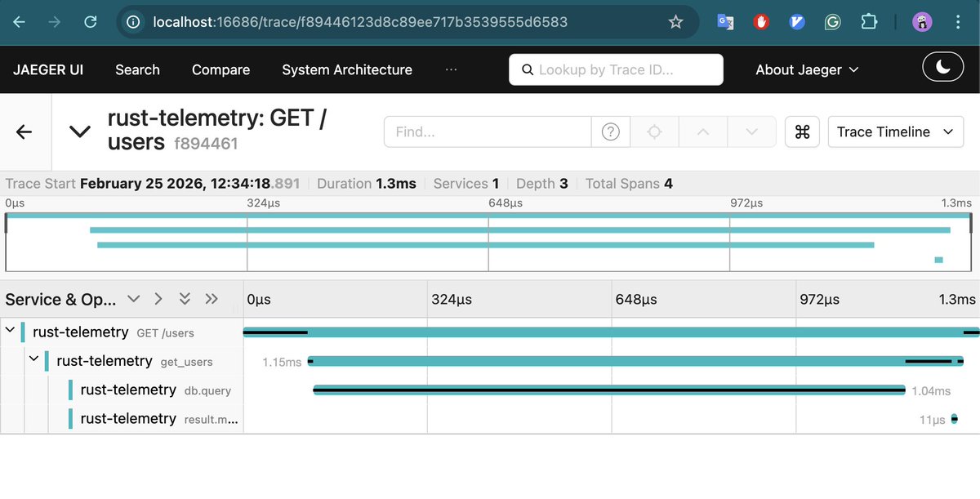Show keyboard shortcuts command button
This screenshot has width=980, height=499.
802,131
